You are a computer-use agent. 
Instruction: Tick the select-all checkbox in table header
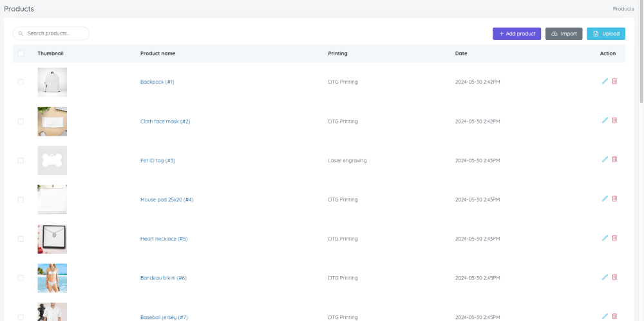21,53
